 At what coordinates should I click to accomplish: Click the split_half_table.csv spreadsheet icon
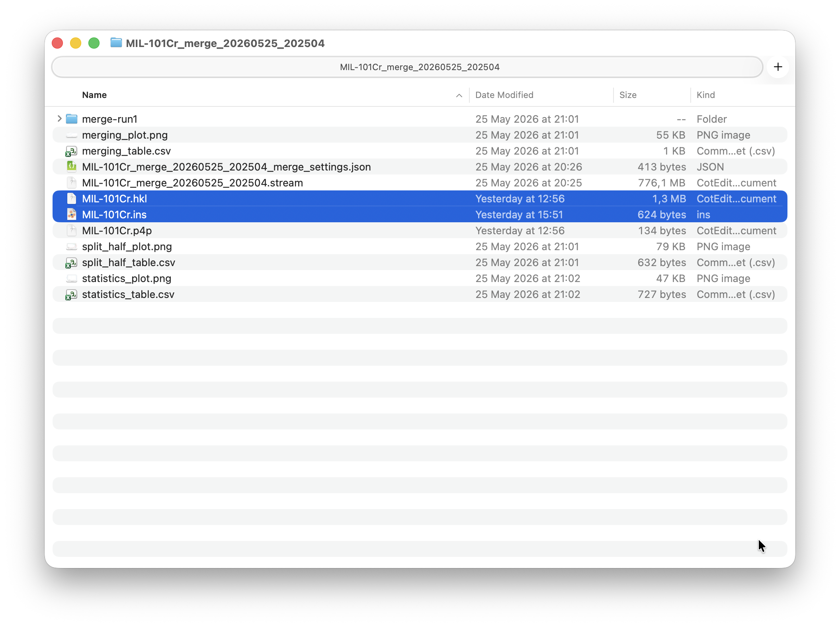72,263
